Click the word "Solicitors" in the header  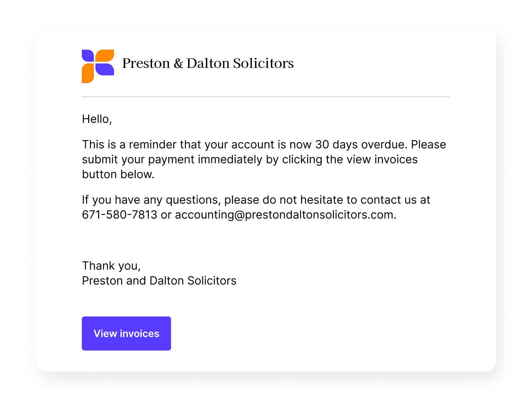click(263, 63)
